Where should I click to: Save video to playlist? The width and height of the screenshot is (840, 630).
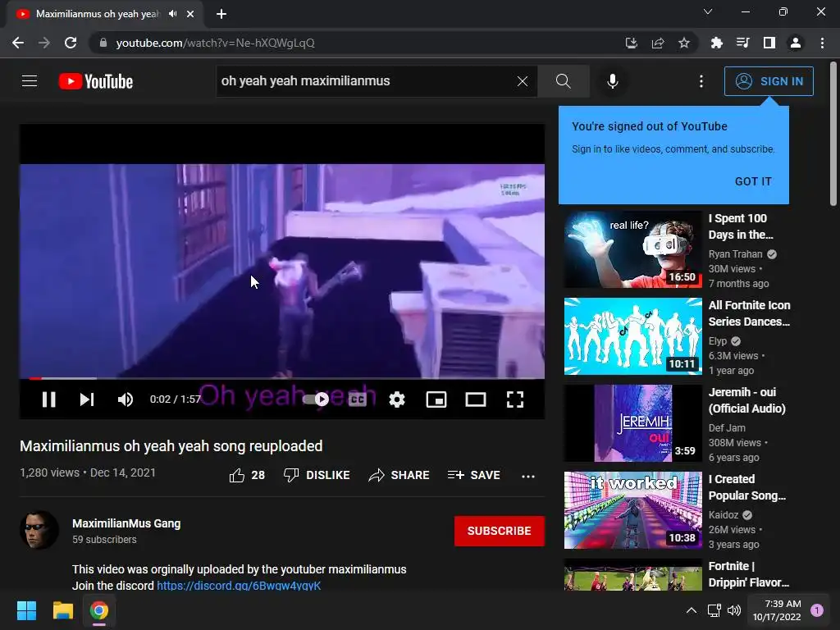point(473,475)
